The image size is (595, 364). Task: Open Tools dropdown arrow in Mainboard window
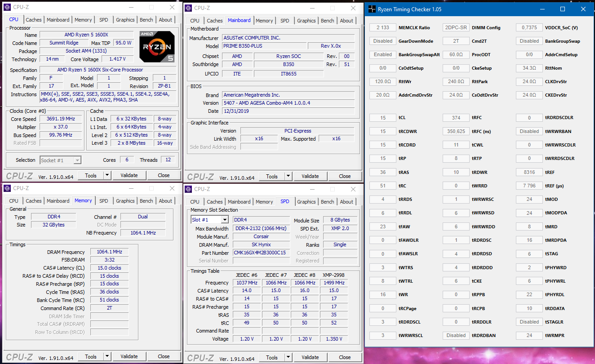coord(288,176)
